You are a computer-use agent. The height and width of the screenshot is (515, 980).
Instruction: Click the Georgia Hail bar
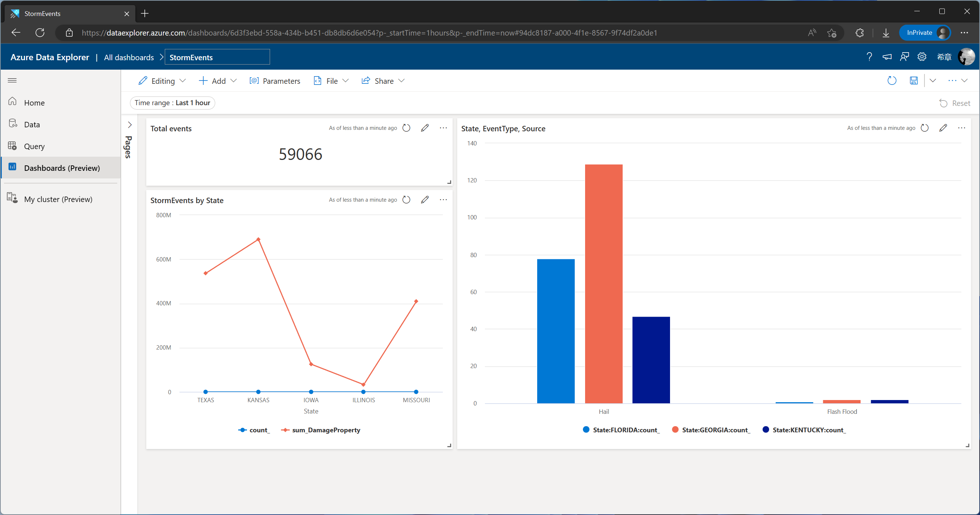tap(604, 284)
